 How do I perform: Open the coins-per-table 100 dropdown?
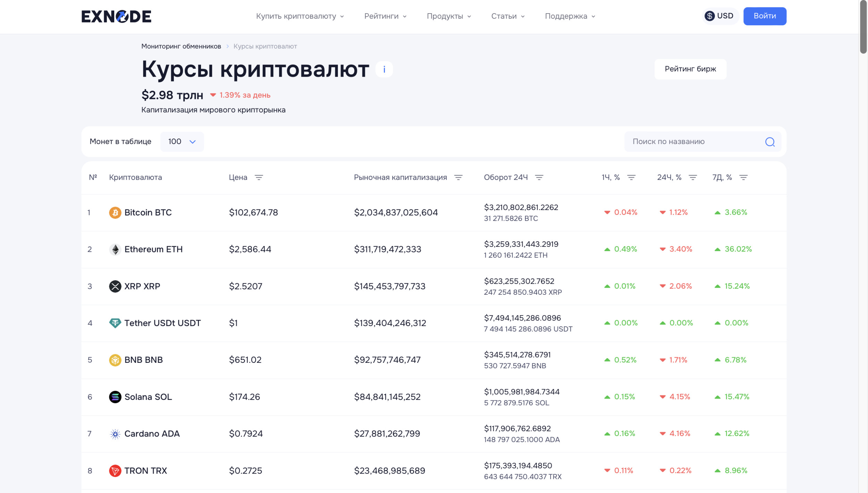pyautogui.click(x=182, y=142)
